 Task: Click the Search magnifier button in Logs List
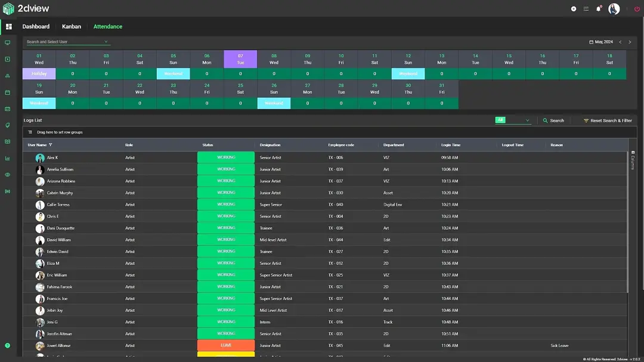click(553, 120)
